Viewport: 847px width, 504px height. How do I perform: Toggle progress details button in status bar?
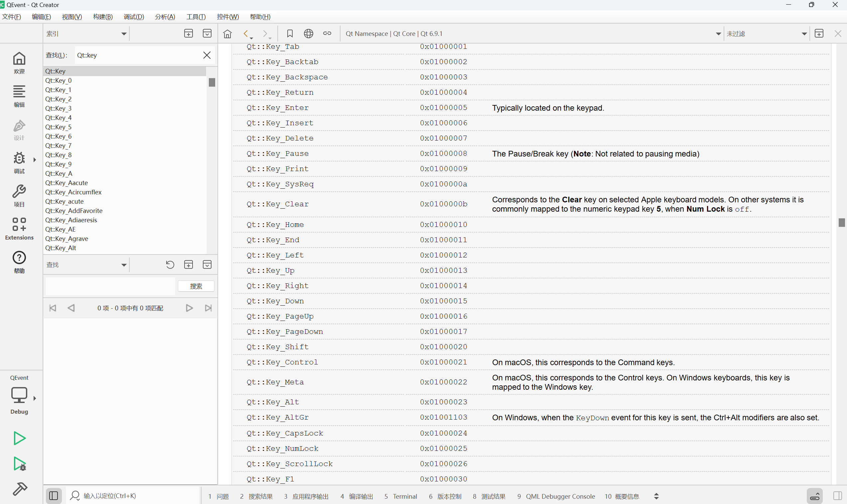pyautogui.click(x=815, y=496)
